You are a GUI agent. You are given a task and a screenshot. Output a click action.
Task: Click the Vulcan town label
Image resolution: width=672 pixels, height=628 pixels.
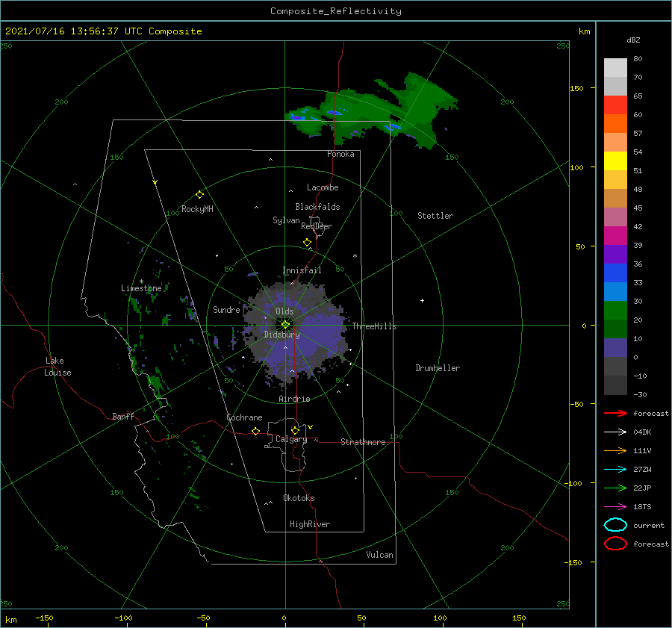(380, 555)
